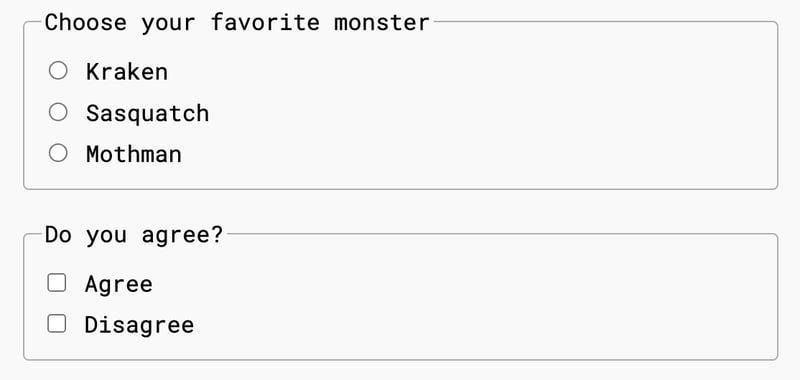Pick the Mothman radio circle
Image resolution: width=800 pixels, height=380 pixels.
[58, 153]
